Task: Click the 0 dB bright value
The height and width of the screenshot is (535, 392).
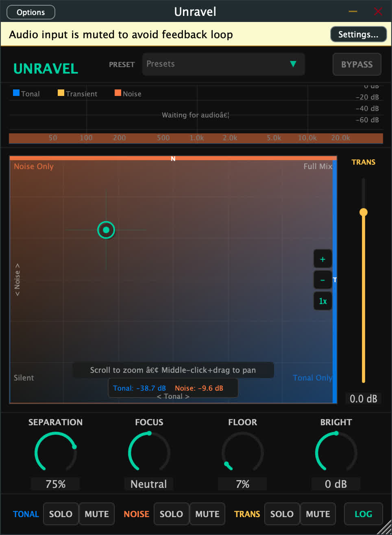Action: [336, 484]
